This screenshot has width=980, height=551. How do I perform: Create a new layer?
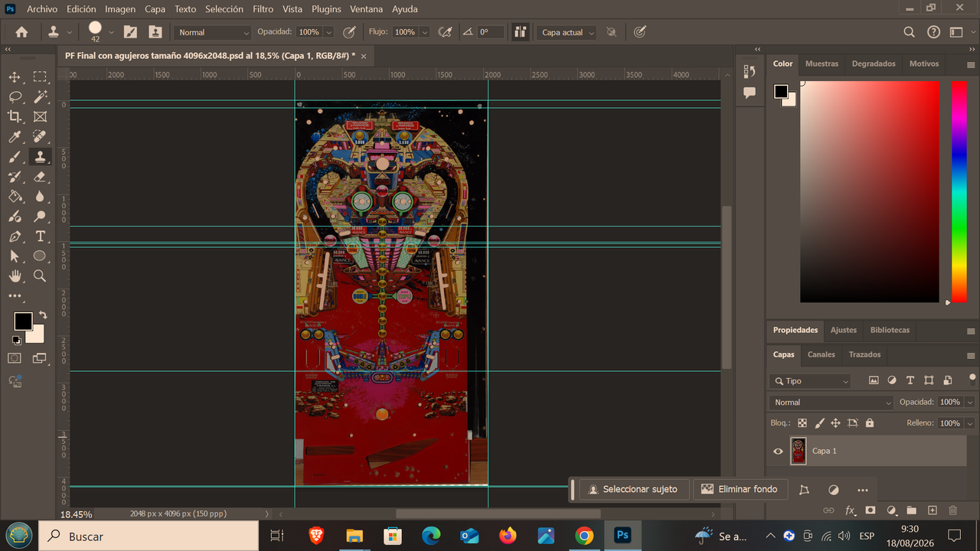coord(933,510)
